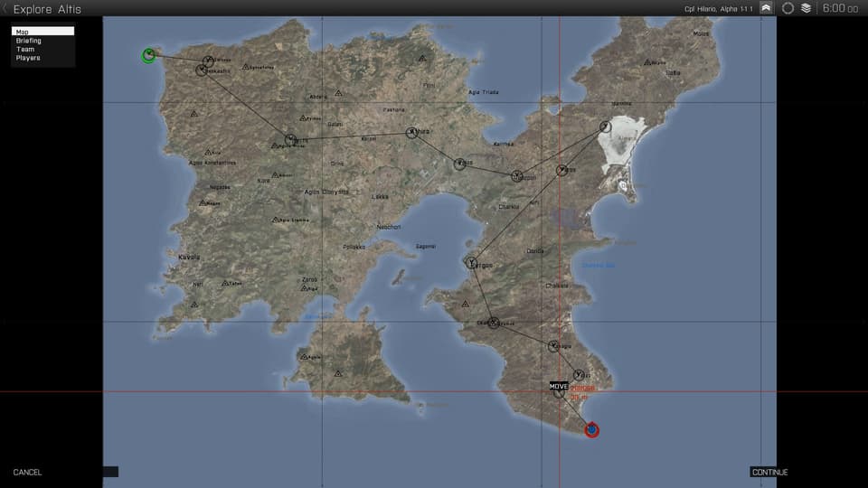Open the Briefing section
Image resolution: width=868 pixels, height=488 pixels.
(x=28, y=41)
